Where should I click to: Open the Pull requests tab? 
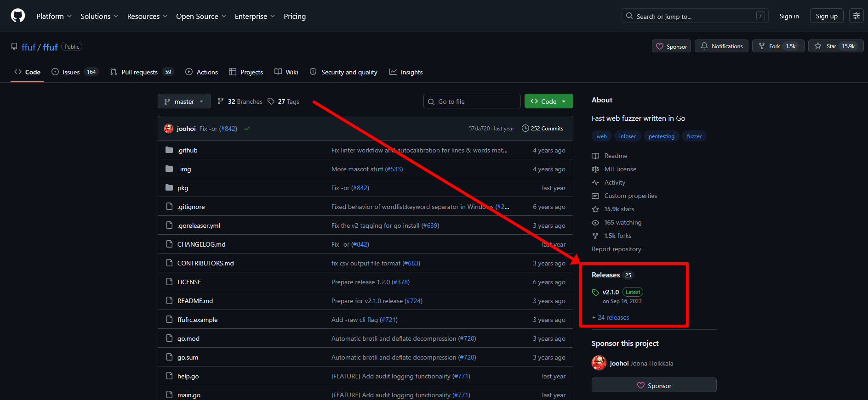click(x=139, y=72)
